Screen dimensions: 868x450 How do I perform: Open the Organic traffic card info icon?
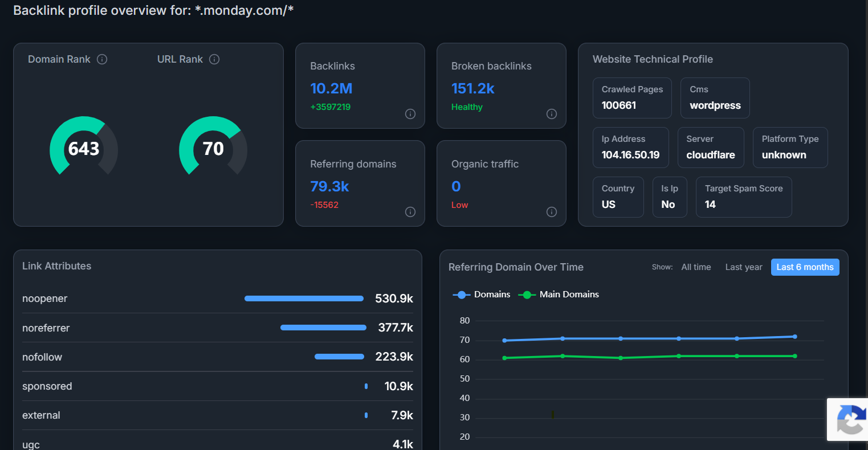pyautogui.click(x=552, y=212)
